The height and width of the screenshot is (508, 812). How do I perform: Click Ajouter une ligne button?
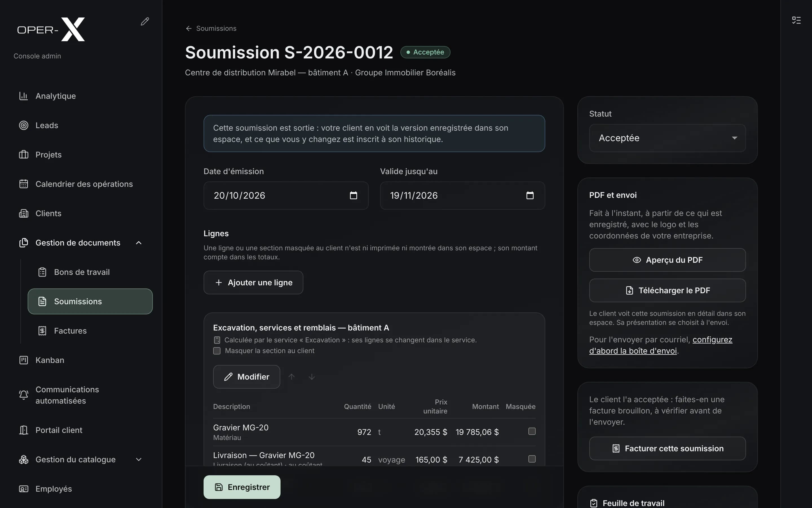click(x=253, y=283)
